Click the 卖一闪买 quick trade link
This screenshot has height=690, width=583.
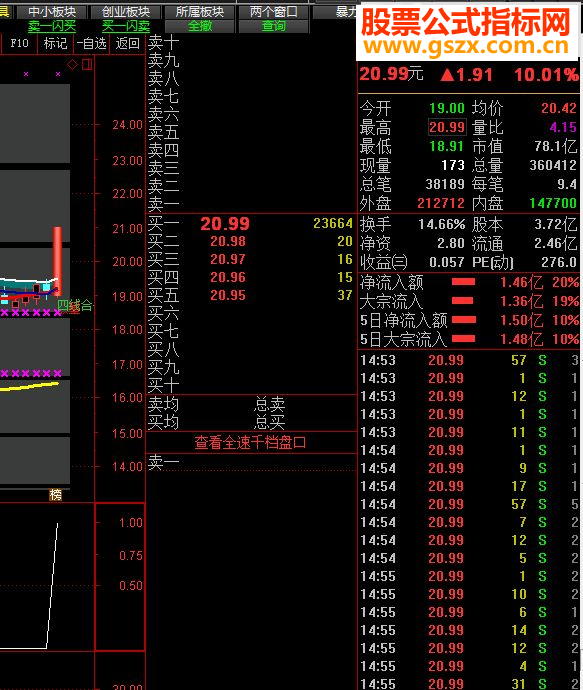pos(52,26)
